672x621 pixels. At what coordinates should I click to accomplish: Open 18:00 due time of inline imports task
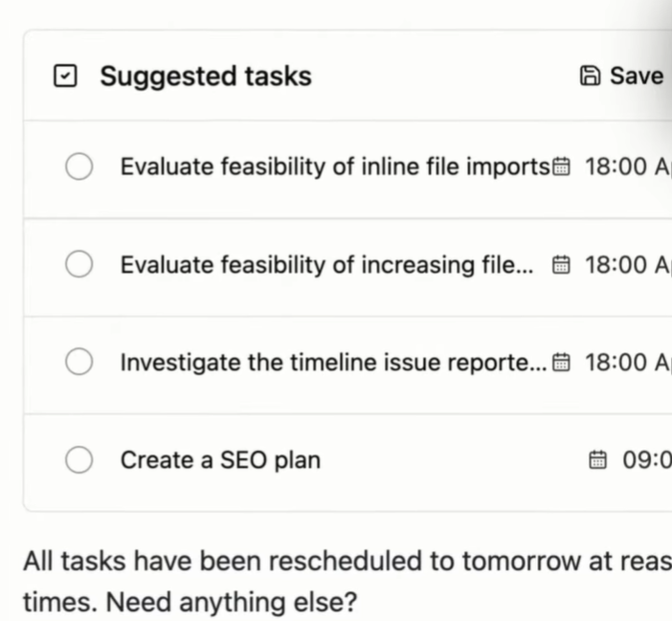626,167
